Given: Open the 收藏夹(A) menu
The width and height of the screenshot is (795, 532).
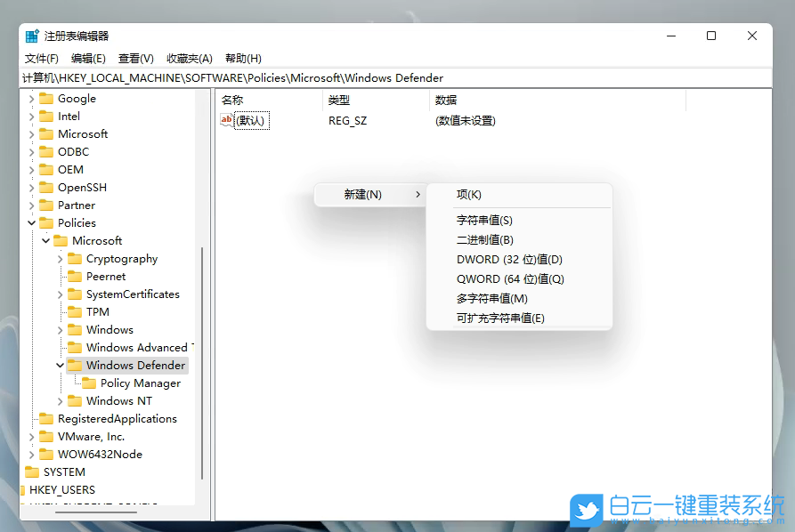Looking at the screenshot, I should click(188, 58).
